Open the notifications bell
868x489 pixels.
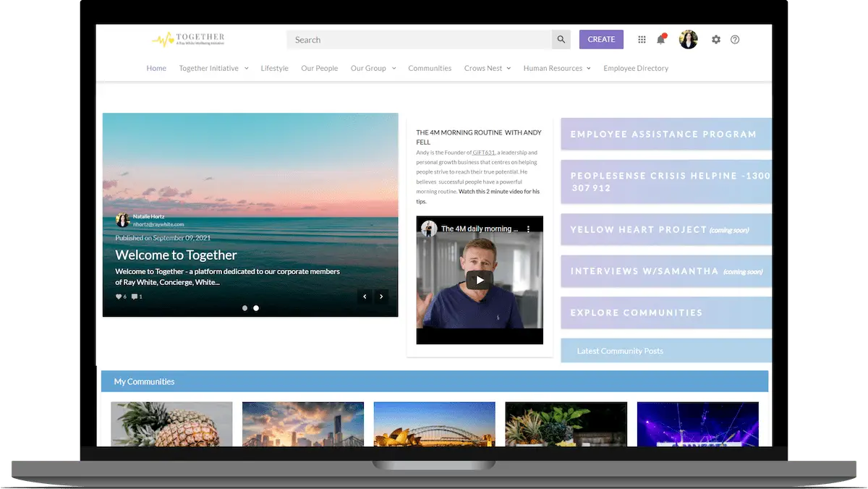[x=661, y=39]
